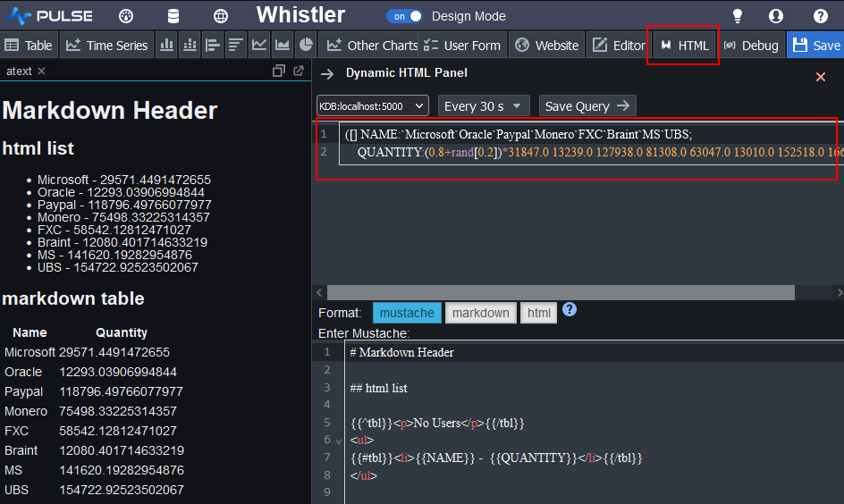Image resolution: width=844 pixels, height=504 pixels.
Task: Click the '## html list' template line
Action: click(378, 388)
